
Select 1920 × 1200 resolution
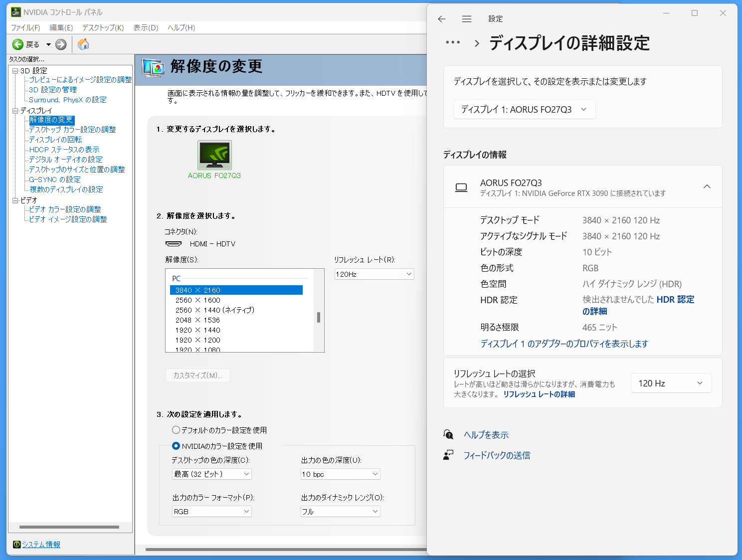(x=197, y=340)
